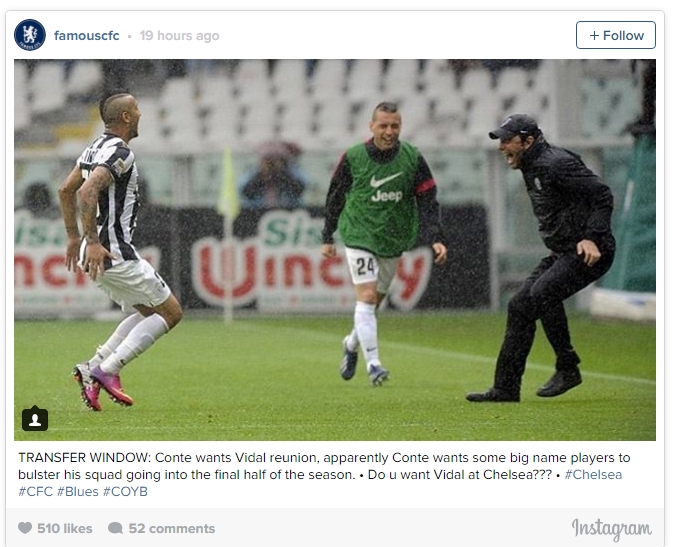Click the number 24 on white shorts

pos(366,267)
